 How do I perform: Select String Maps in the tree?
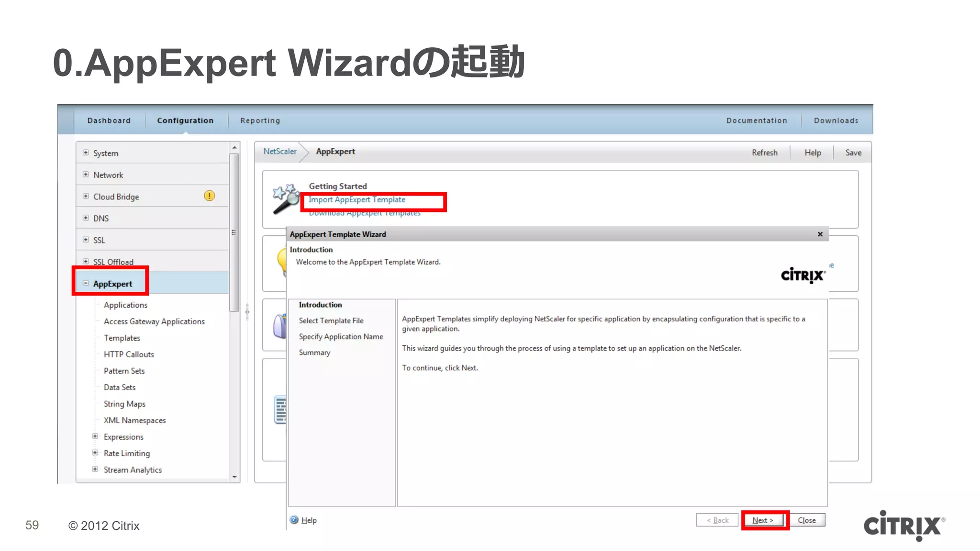[124, 404]
